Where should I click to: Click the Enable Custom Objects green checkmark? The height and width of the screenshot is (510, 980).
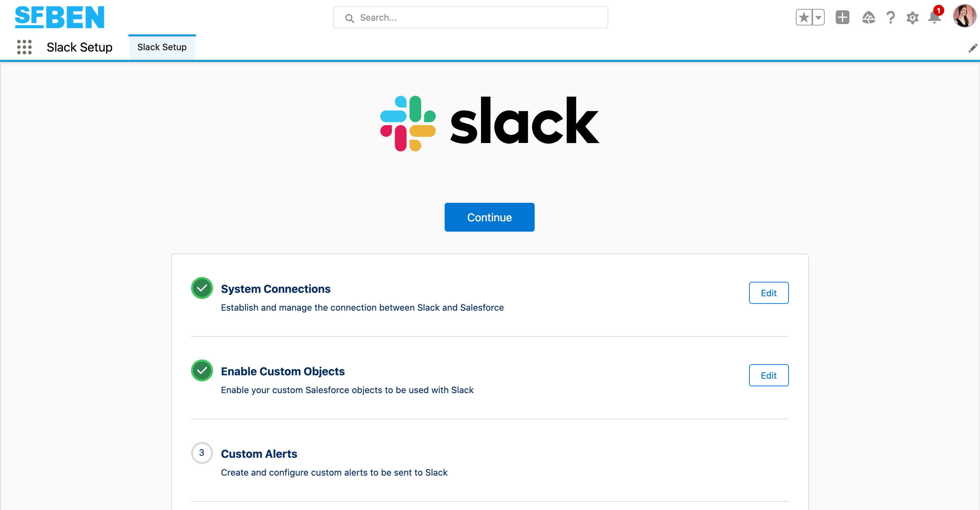point(202,371)
